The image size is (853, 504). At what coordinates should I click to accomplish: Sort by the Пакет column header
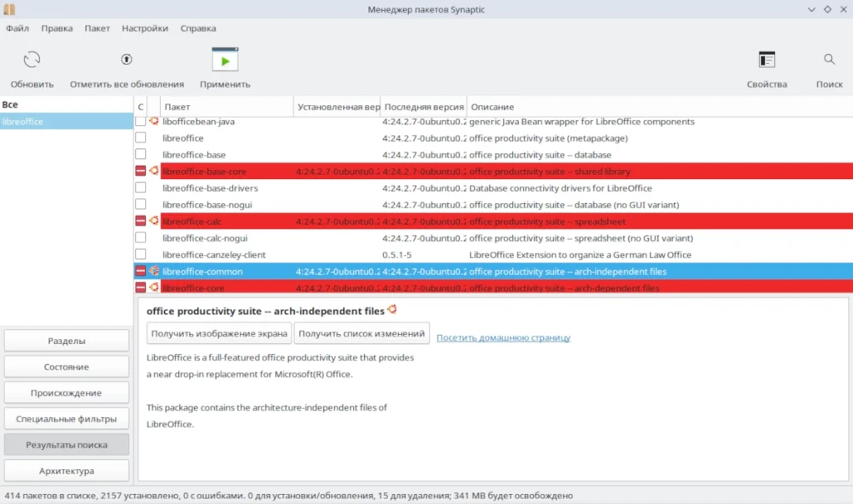click(x=227, y=107)
